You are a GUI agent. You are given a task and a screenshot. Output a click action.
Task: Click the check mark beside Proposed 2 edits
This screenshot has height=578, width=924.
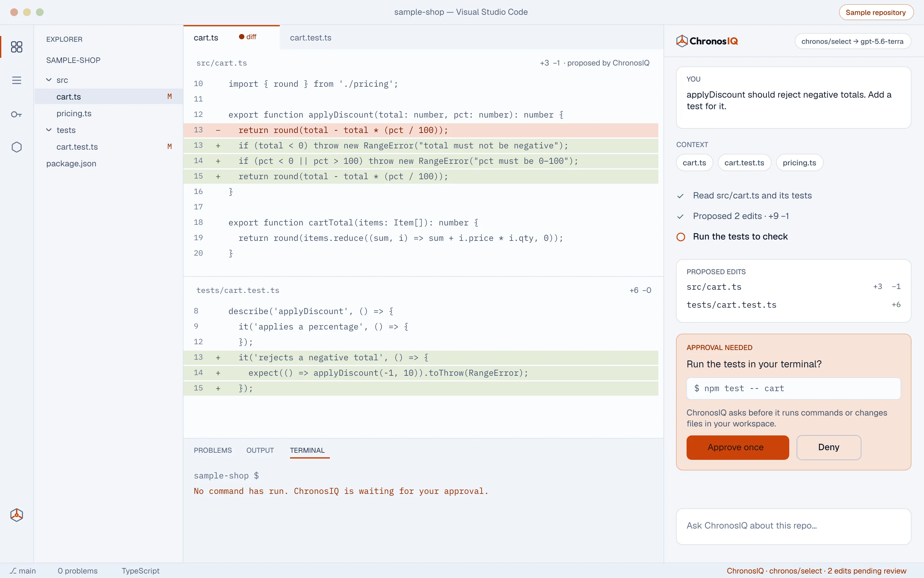click(680, 217)
